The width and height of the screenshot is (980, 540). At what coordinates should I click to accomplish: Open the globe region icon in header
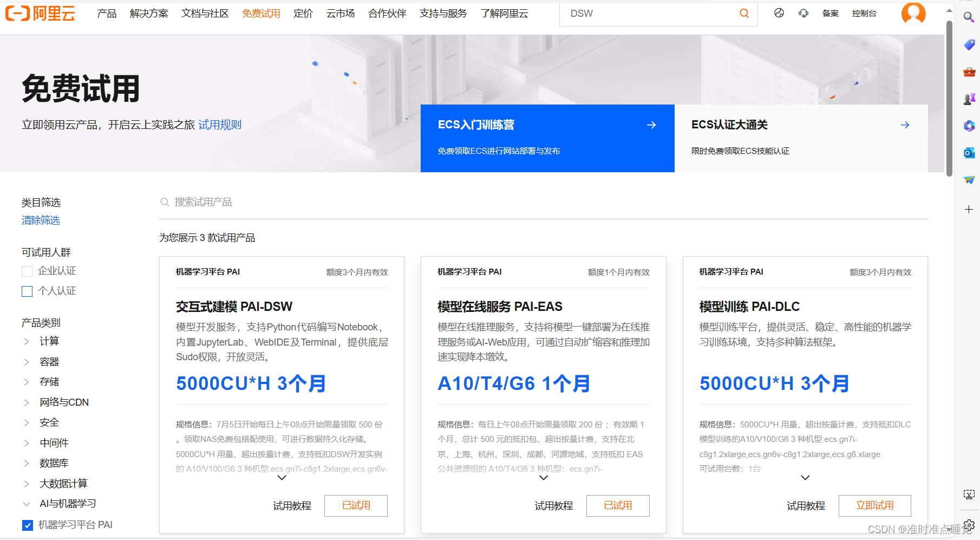[x=779, y=13]
